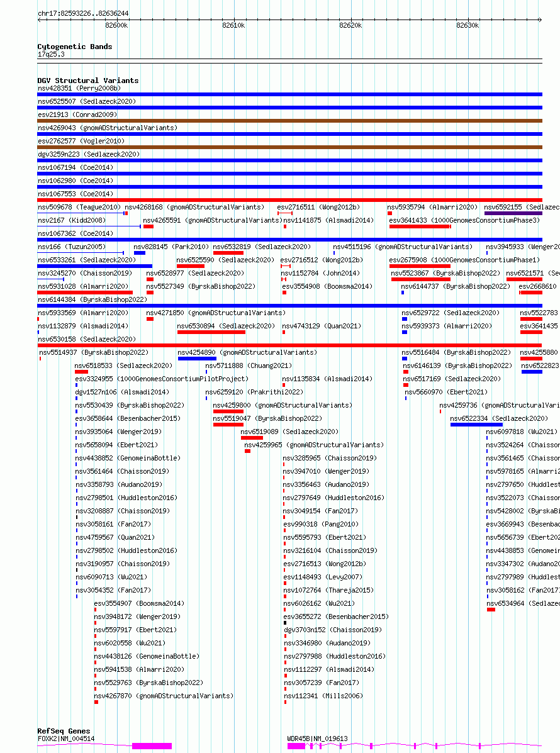
Task: Click the 82610k ruler position marker
Action: click(x=233, y=25)
